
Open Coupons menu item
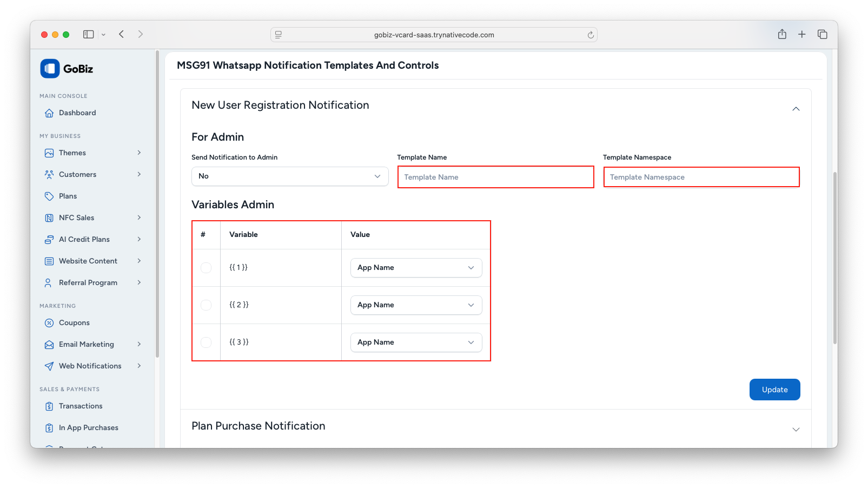(x=74, y=323)
